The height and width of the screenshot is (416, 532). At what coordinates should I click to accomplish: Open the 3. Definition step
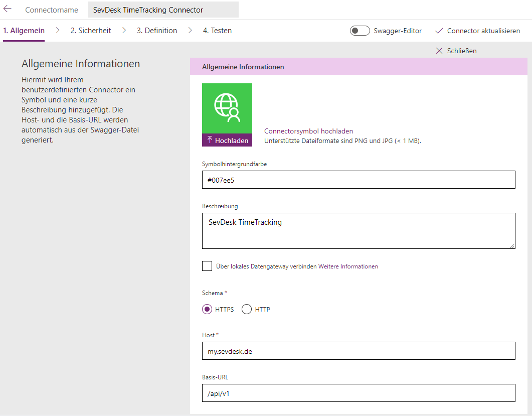point(157,30)
